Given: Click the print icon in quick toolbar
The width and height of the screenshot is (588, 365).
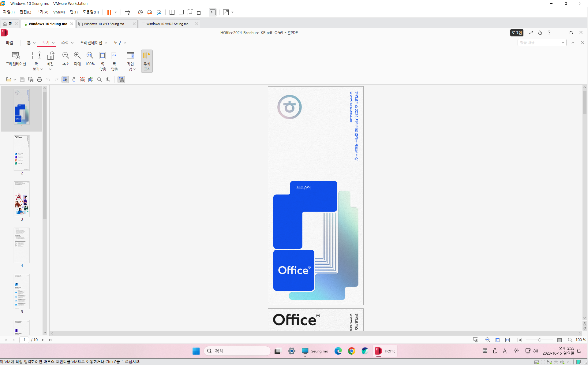Looking at the screenshot, I should pyautogui.click(x=39, y=80).
